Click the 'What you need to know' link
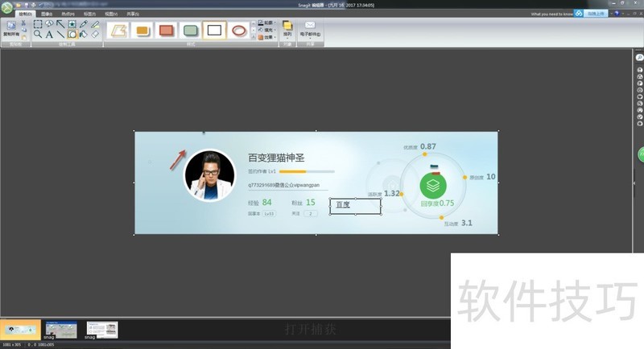 click(551, 14)
